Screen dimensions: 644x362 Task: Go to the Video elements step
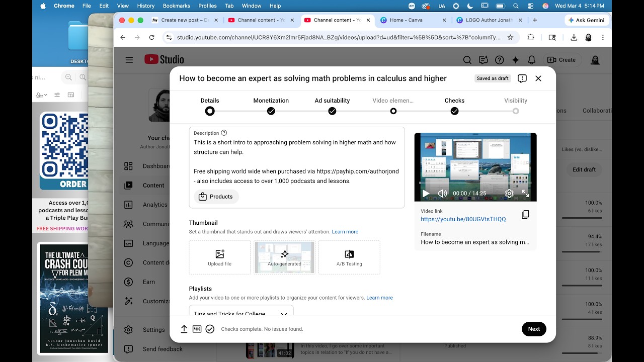pyautogui.click(x=393, y=106)
